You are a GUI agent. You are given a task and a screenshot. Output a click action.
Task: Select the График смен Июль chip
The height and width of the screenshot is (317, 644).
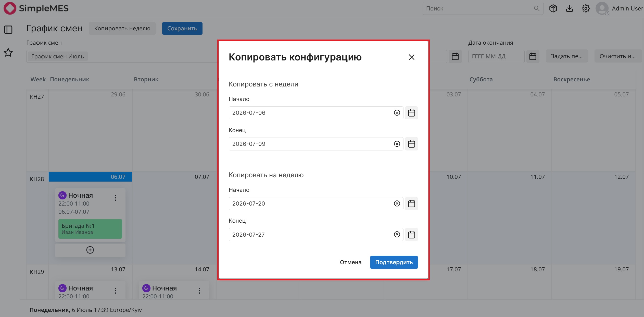click(58, 56)
